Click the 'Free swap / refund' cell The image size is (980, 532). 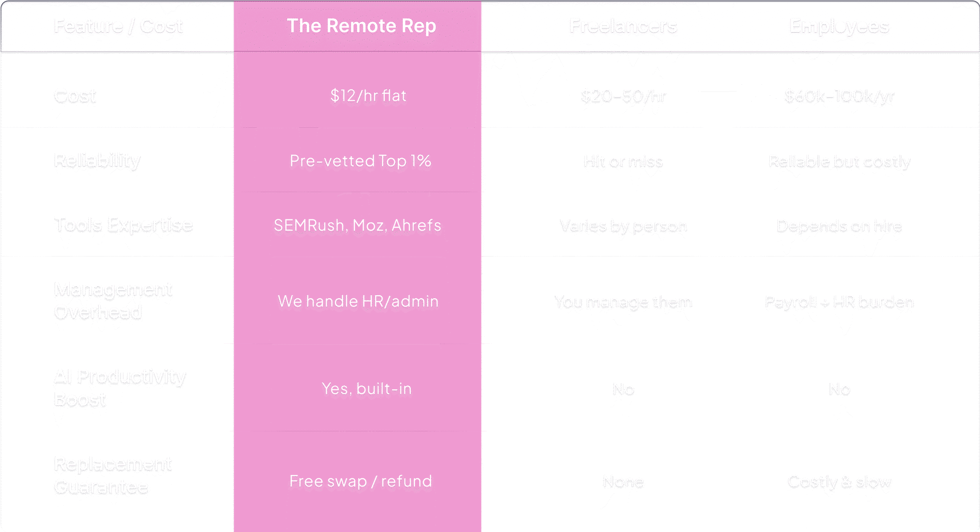(361, 481)
